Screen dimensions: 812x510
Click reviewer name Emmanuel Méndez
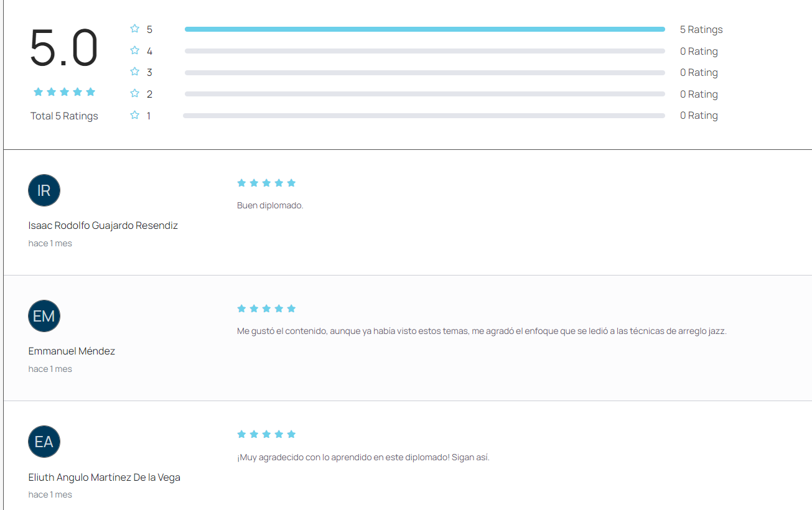click(x=72, y=351)
